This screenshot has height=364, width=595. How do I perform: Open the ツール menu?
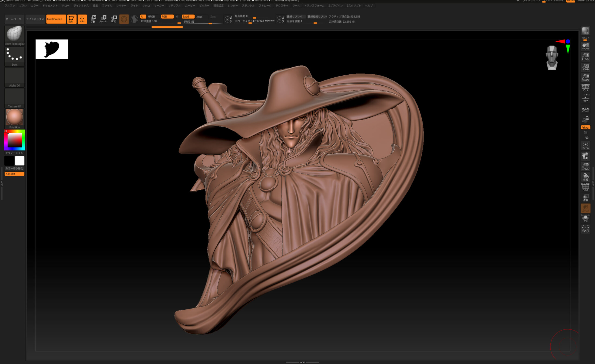pyautogui.click(x=296, y=6)
